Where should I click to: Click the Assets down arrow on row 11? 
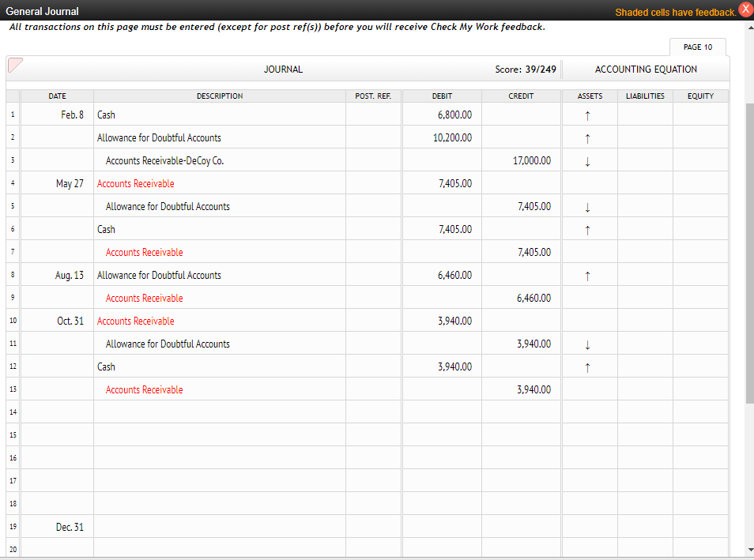coord(586,344)
